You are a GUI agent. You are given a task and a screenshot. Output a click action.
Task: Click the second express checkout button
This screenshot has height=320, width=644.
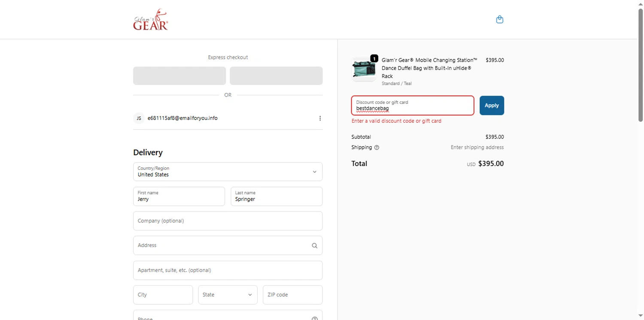point(276,75)
